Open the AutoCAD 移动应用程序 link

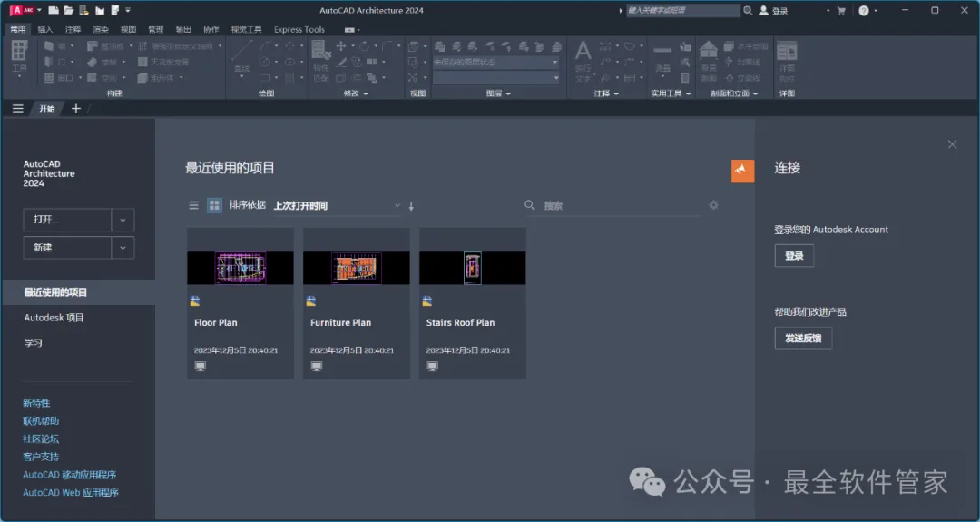[69, 475]
